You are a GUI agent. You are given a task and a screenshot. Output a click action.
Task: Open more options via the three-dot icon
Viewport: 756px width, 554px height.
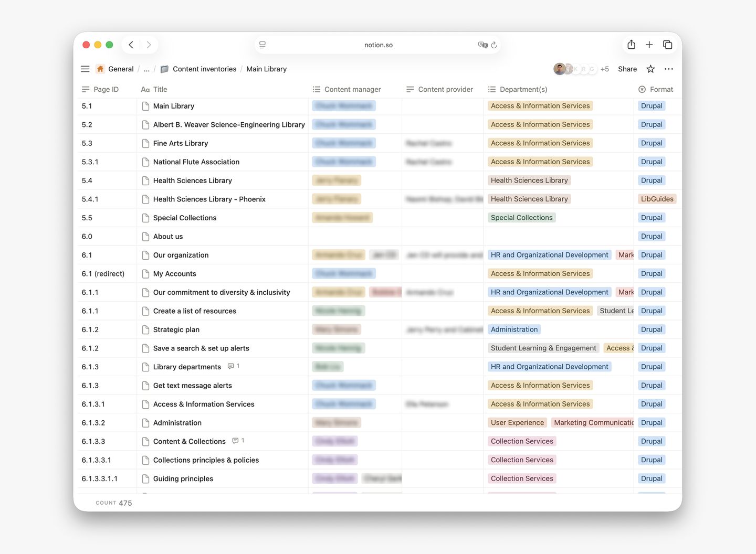[669, 69]
